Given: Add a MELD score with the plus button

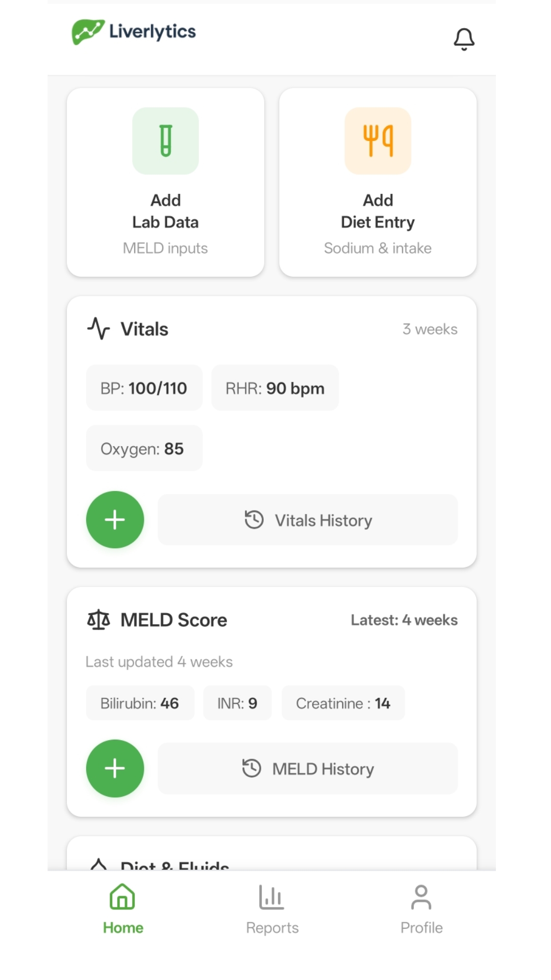Looking at the screenshot, I should (x=115, y=768).
